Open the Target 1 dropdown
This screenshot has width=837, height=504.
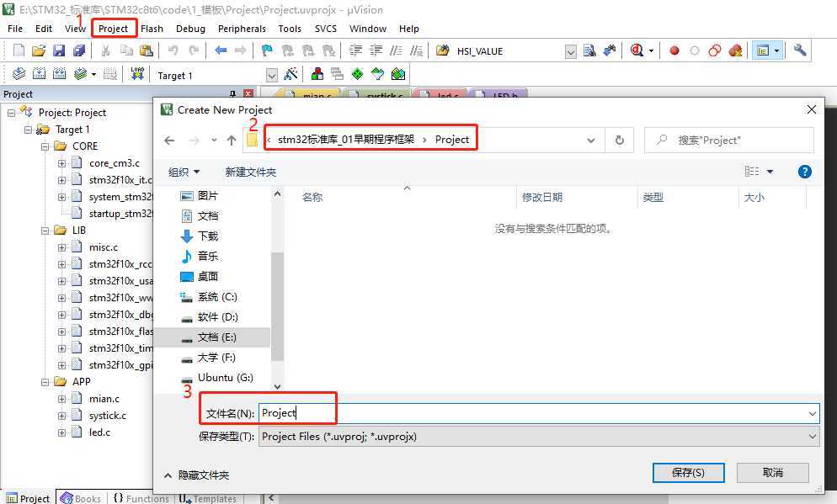(272, 76)
